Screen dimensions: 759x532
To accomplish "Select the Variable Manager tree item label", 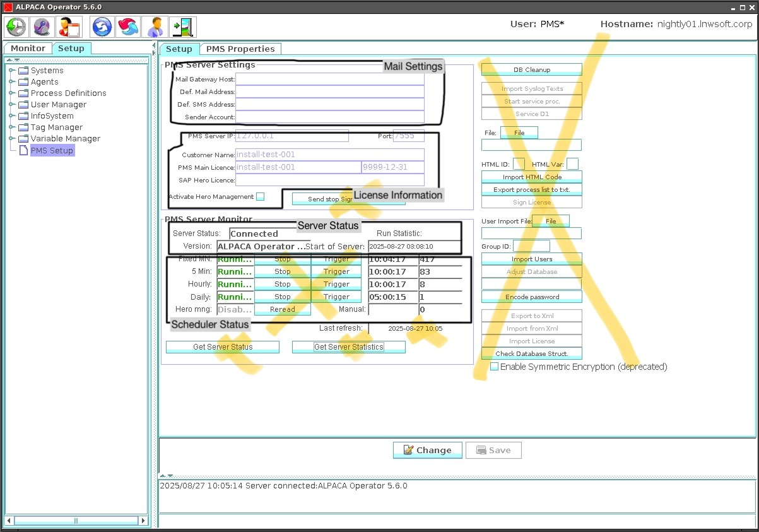I will (66, 138).
